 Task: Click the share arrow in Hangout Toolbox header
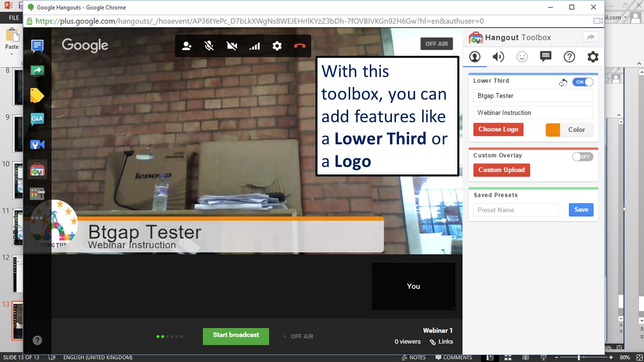point(591,37)
